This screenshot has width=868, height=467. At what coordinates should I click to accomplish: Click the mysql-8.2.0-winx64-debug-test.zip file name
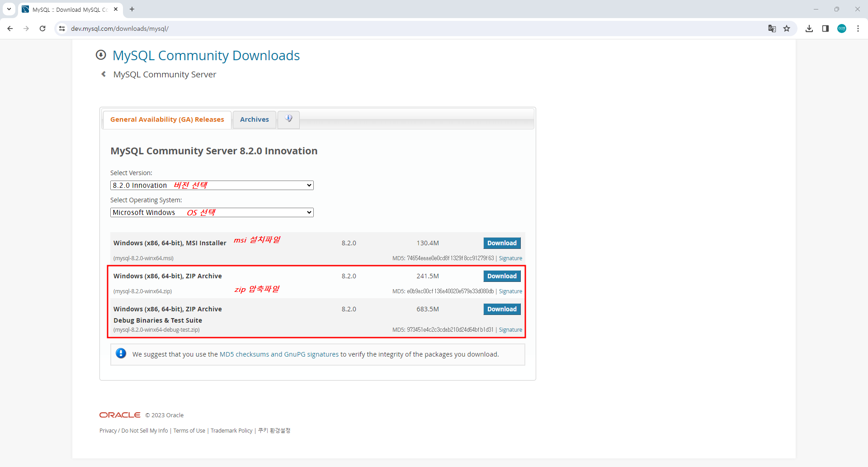click(156, 330)
